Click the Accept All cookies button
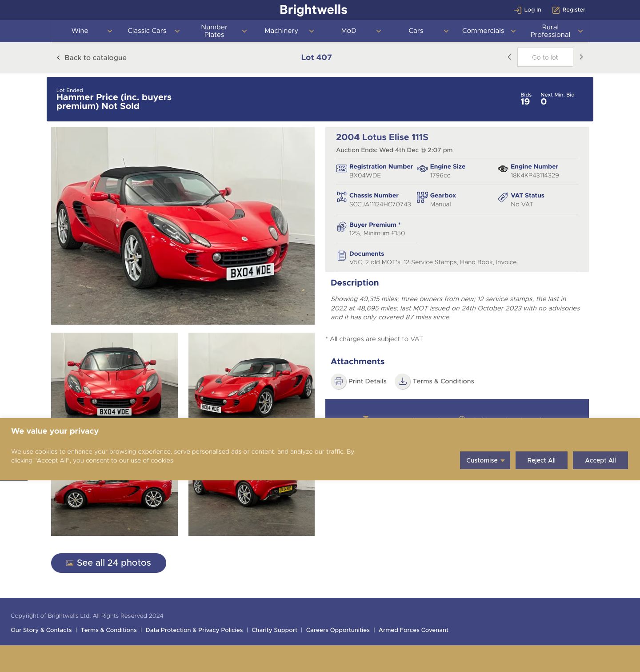The image size is (640, 672). (x=600, y=460)
